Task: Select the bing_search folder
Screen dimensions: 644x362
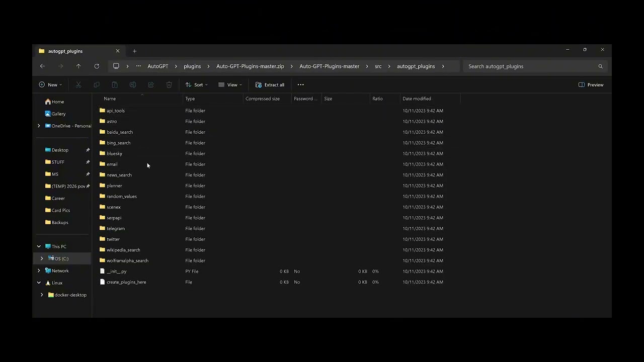Action: point(119,143)
